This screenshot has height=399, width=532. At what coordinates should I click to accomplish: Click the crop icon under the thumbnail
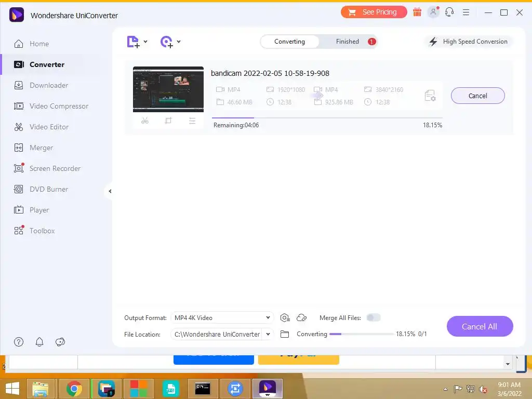click(x=168, y=121)
